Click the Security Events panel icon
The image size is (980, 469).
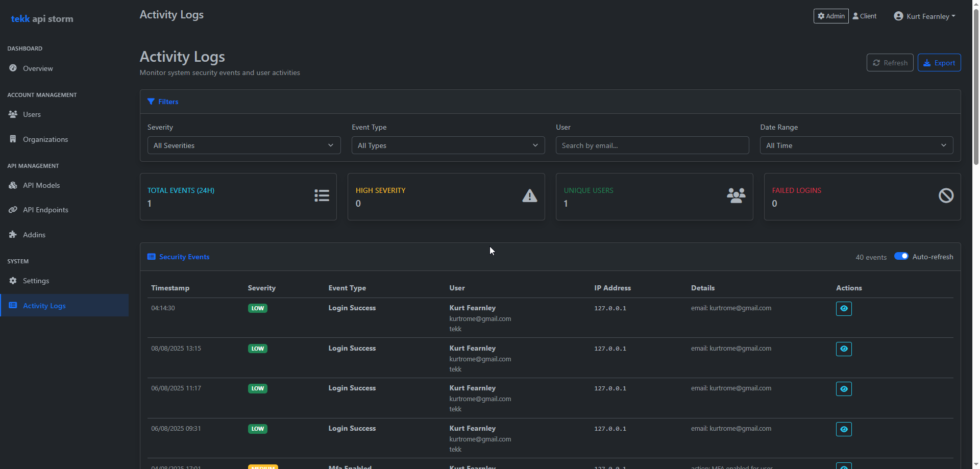[x=151, y=257]
